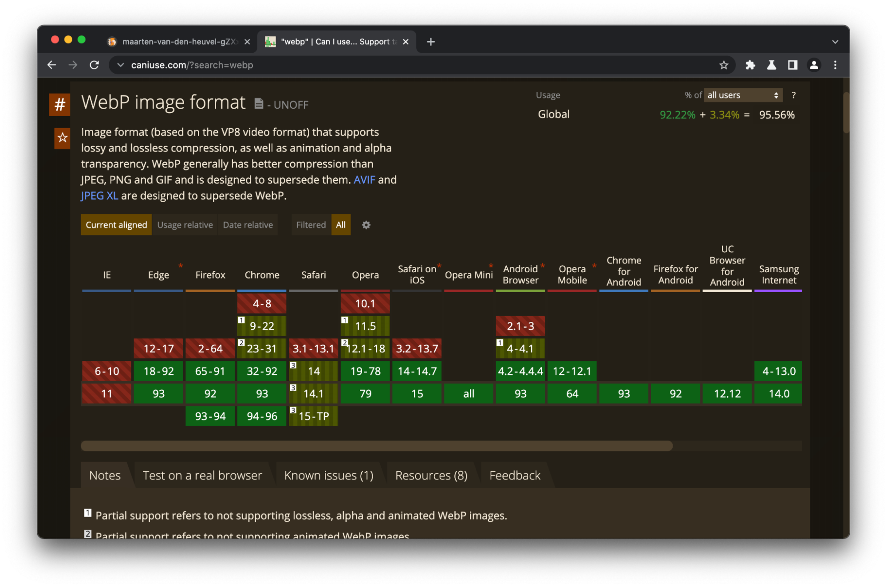The height and width of the screenshot is (588, 887).
Task: Switch to the Resources (8) tab
Action: [431, 475]
